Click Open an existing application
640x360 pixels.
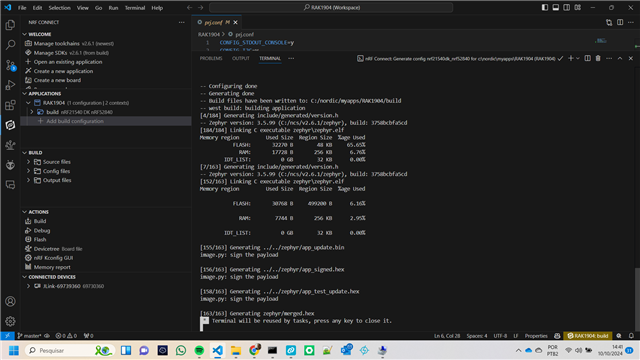68,62
